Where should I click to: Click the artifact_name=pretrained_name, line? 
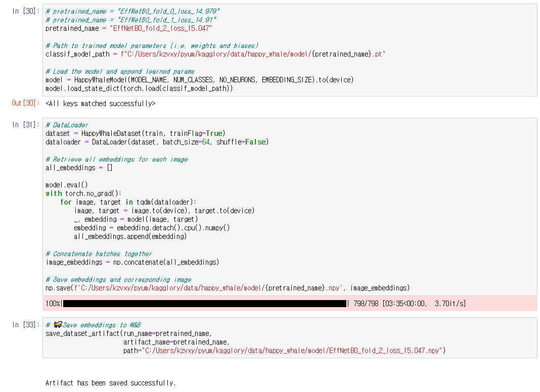(x=176, y=342)
